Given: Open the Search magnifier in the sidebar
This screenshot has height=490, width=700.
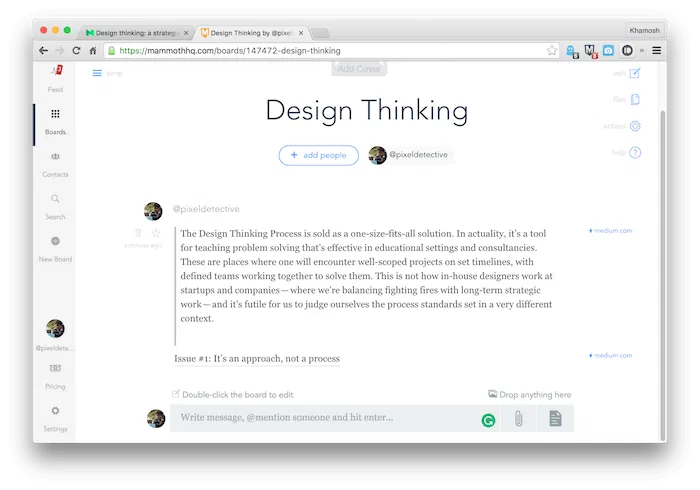Looking at the screenshot, I should coord(55,199).
